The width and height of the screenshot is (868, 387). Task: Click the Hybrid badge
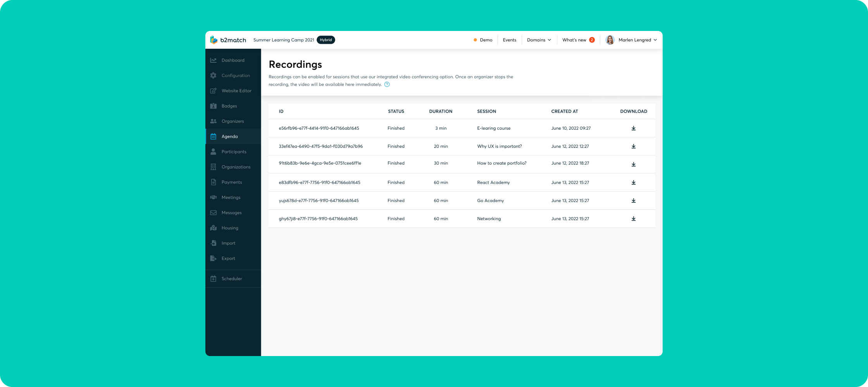coord(326,40)
